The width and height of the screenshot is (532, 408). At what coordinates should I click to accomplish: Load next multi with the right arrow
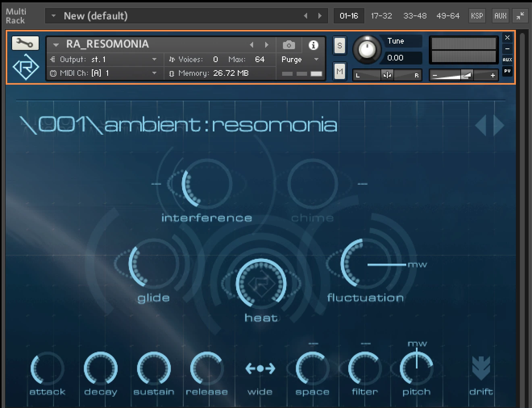pos(320,16)
